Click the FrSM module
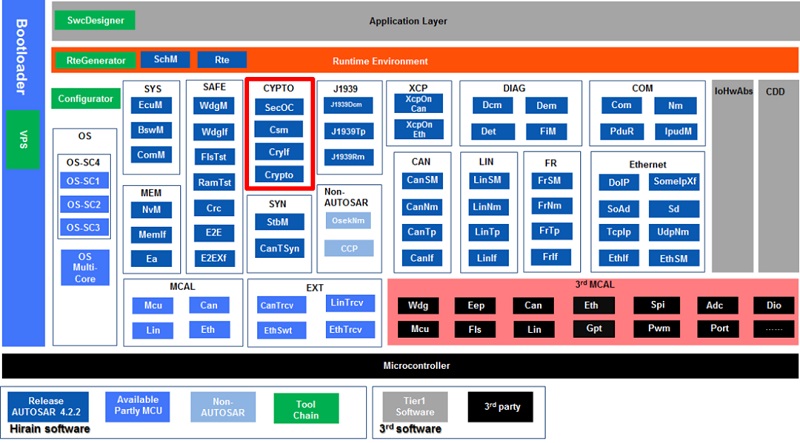800x443 pixels. pos(551,181)
